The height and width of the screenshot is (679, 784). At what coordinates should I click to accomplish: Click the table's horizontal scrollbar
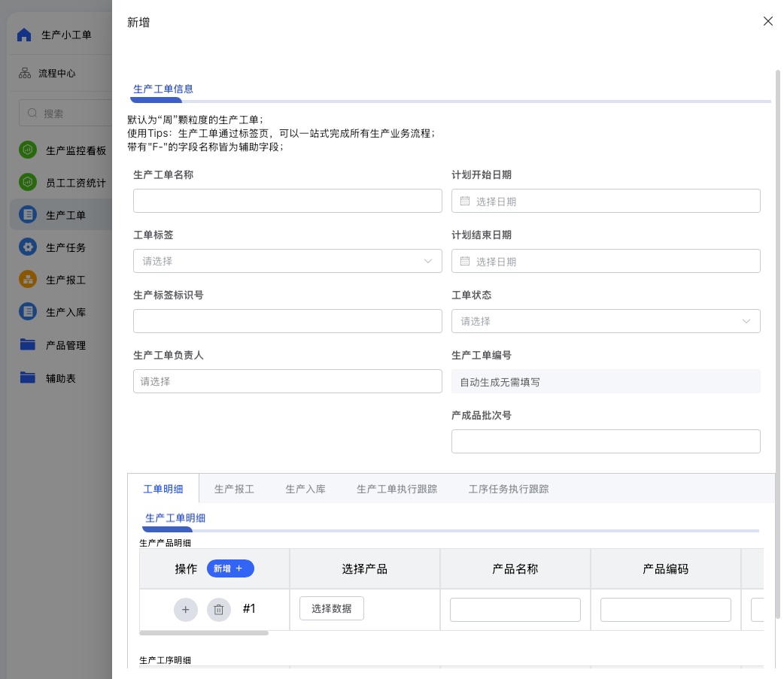pyautogui.click(x=204, y=633)
